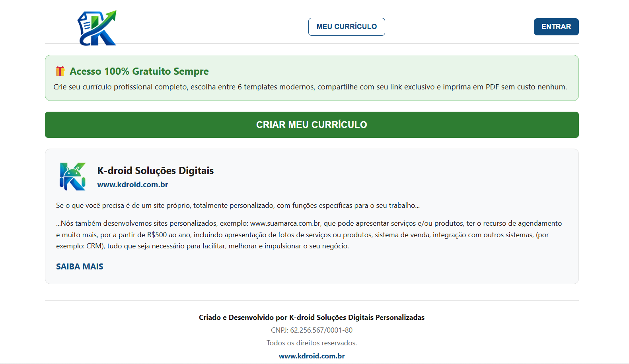This screenshot has height=364, width=629.
Task: Click 'Criado e Desenvolvido por K-droid' footer line
Action: (x=312, y=318)
